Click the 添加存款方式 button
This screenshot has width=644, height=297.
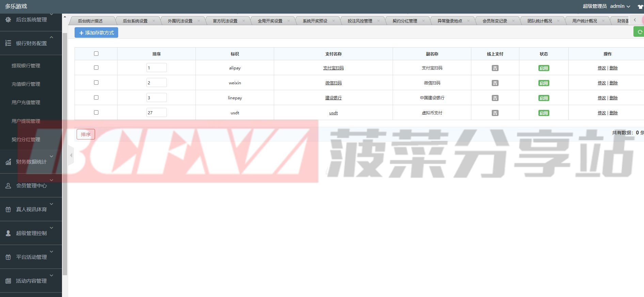96,33
